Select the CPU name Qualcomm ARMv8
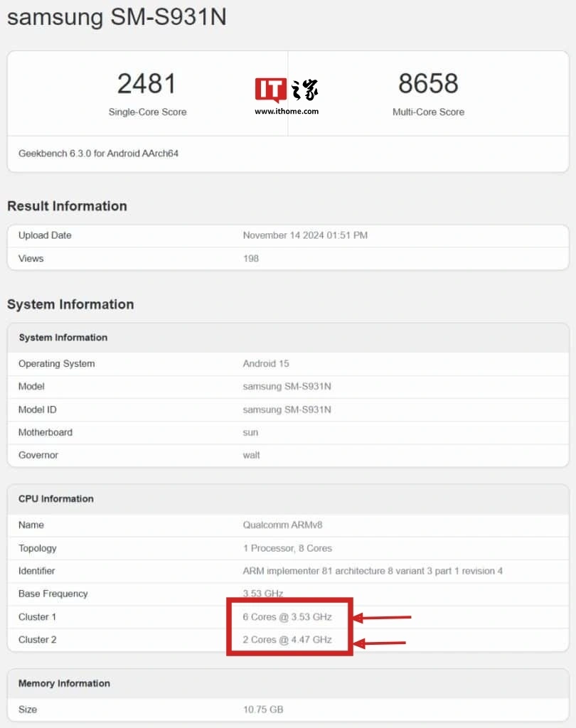The height and width of the screenshot is (728, 576). tap(285, 525)
